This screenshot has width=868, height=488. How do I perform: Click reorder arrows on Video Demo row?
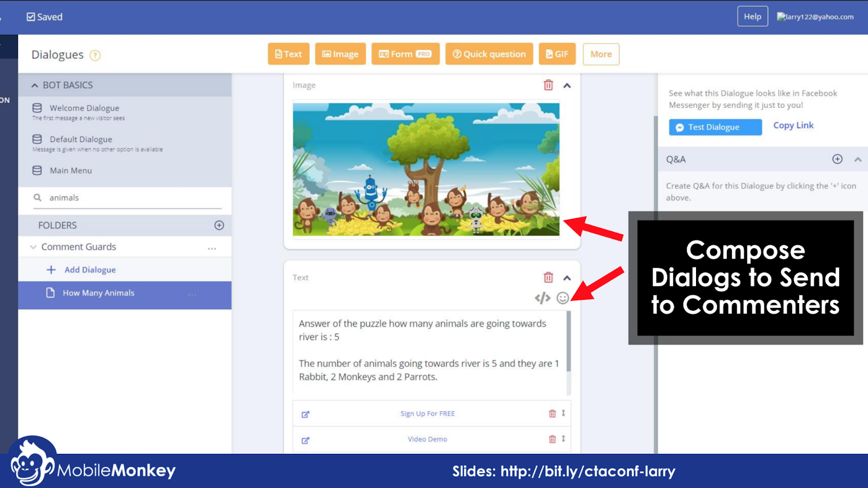click(564, 439)
